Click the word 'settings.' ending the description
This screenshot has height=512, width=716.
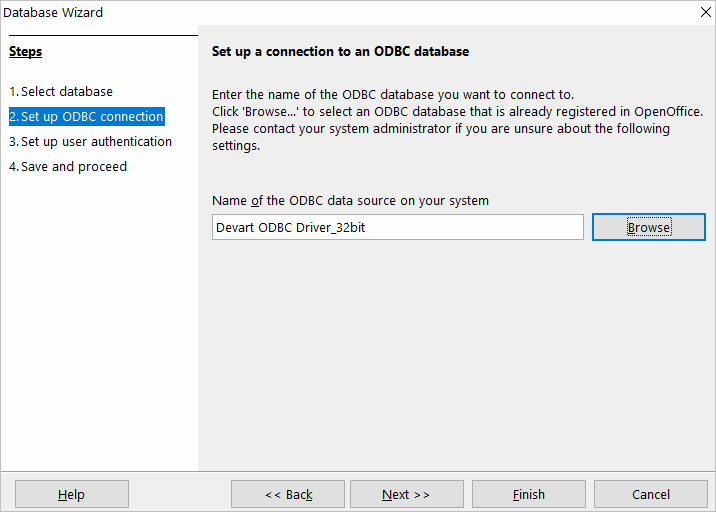(x=236, y=145)
